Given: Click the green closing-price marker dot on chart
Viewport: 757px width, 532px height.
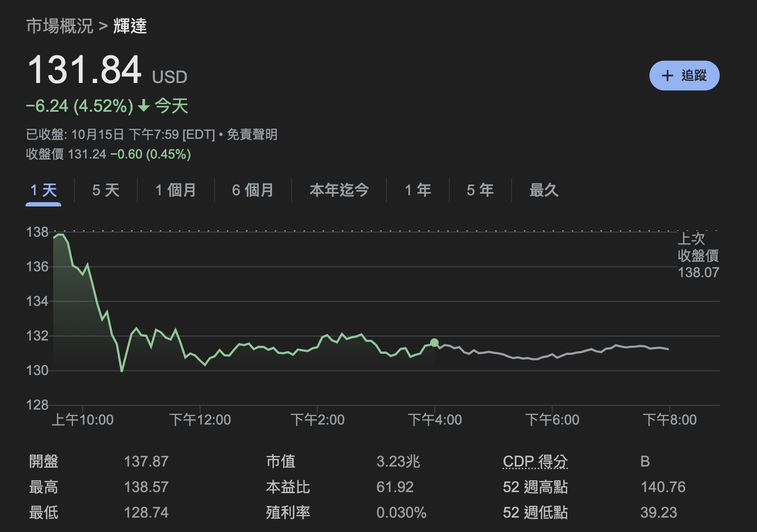Looking at the screenshot, I should click(434, 343).
